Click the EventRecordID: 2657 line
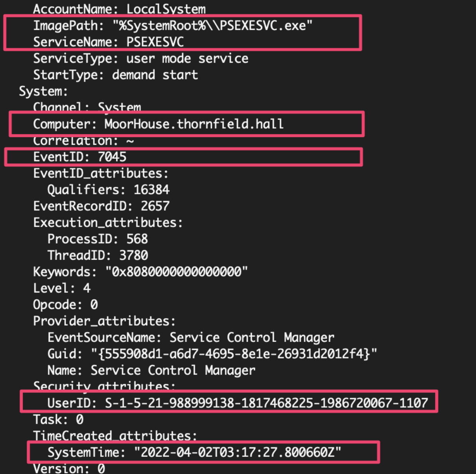The image size is (476, 474). 101,206
